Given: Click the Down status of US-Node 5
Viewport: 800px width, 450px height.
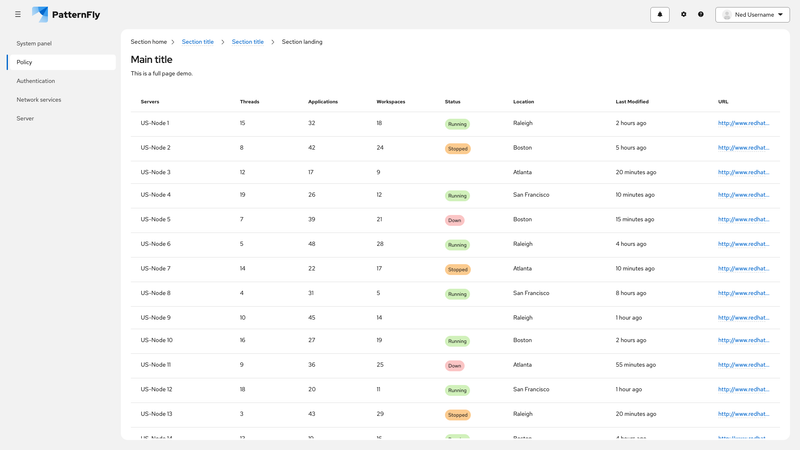Looking at the screenshot, I should click(455, 220).
